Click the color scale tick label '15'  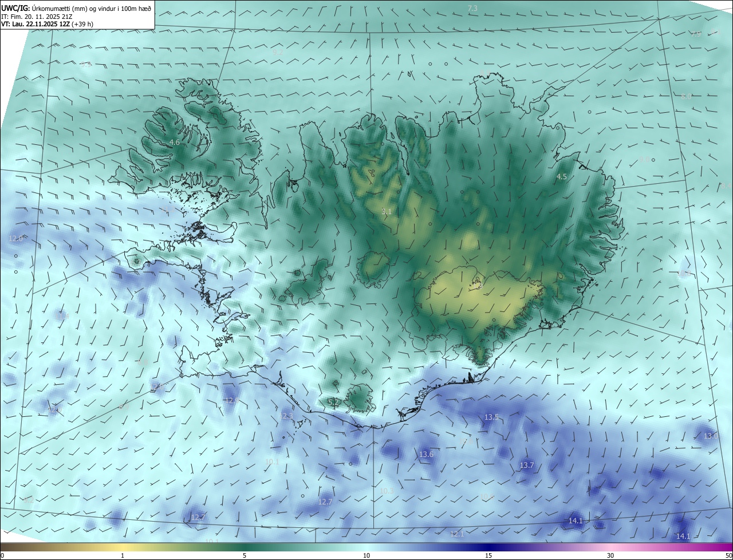point(488,556)
